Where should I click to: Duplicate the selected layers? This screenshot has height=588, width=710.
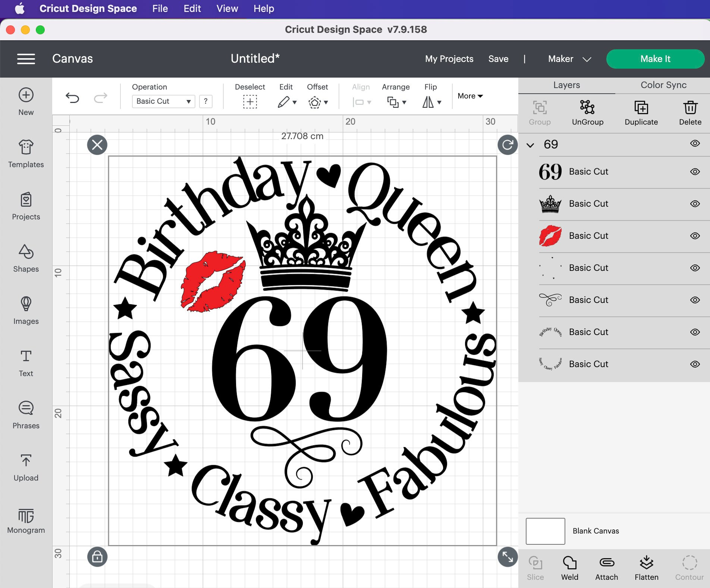pyautogui.click(x=641, y=112)
